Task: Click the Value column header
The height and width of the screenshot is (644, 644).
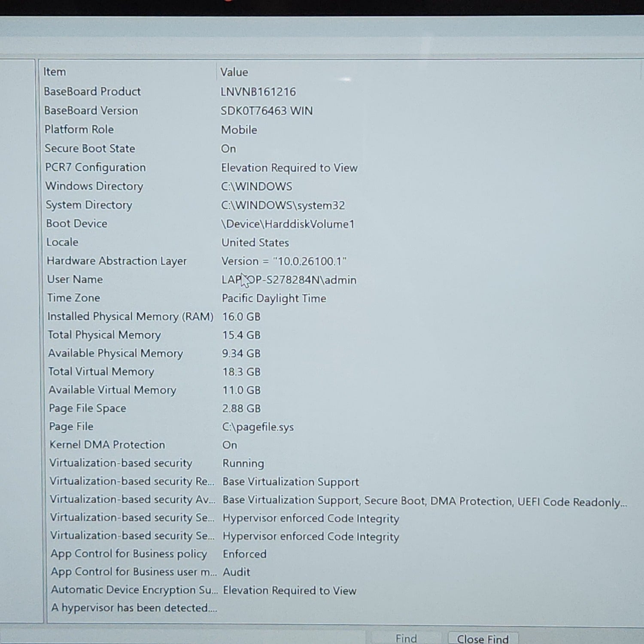Action: (234, 72)
